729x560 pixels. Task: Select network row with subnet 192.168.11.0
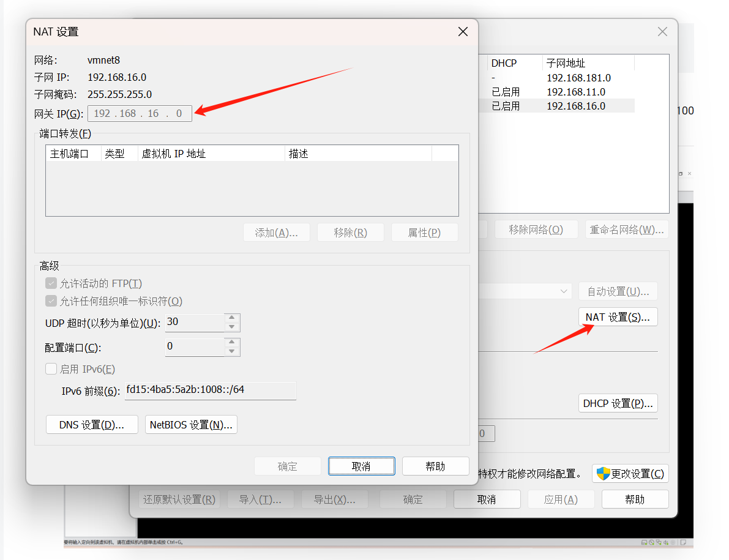(556, 92)
